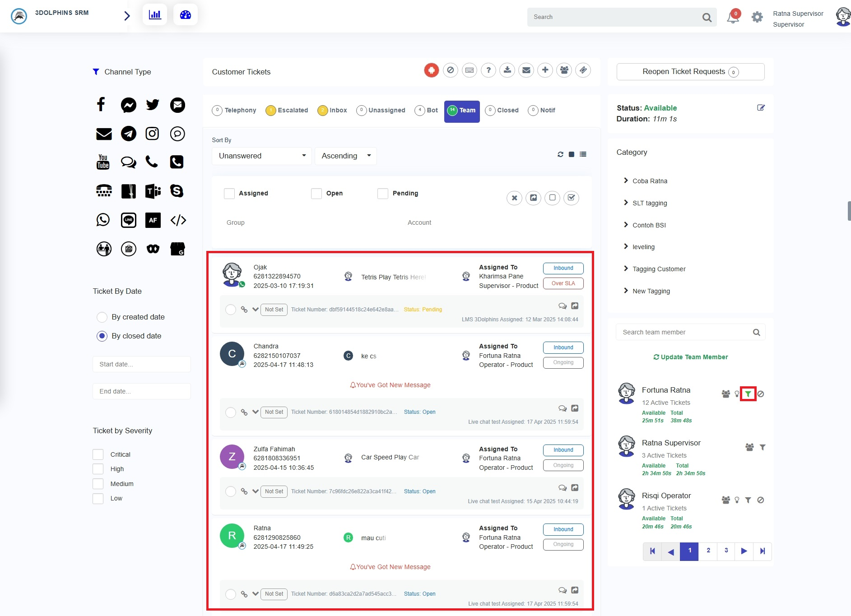Select the WhatsApp channel filter icon

pos(103,220)
